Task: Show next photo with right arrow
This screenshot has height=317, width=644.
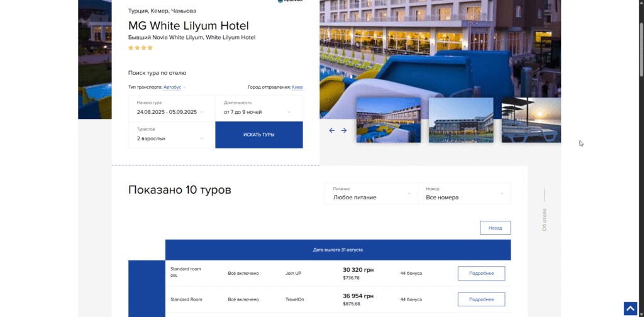Action: pos(344,131)
